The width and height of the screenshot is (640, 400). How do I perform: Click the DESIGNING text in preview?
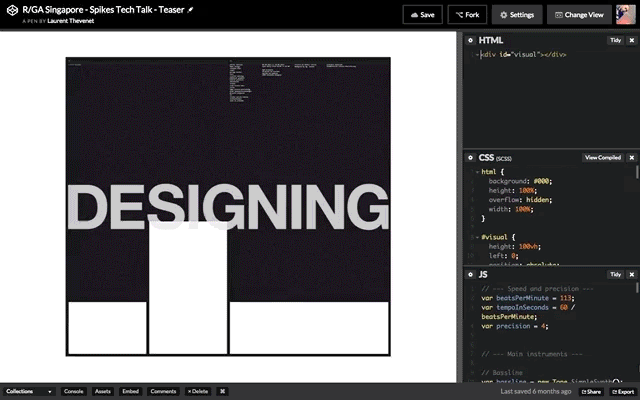click(228, 206)
